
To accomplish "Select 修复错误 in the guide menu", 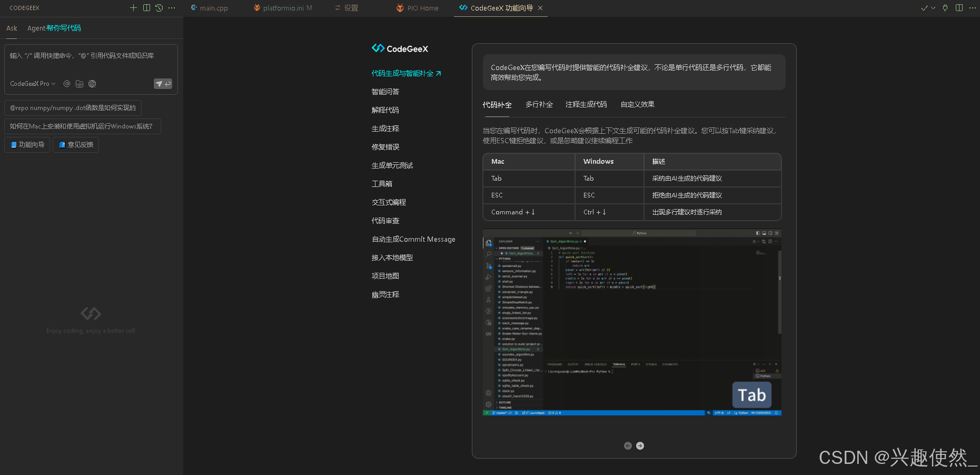I will [385, 147].
